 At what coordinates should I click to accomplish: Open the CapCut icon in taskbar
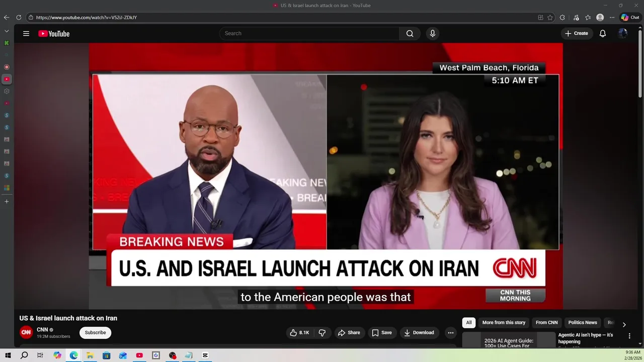(205, 355)
